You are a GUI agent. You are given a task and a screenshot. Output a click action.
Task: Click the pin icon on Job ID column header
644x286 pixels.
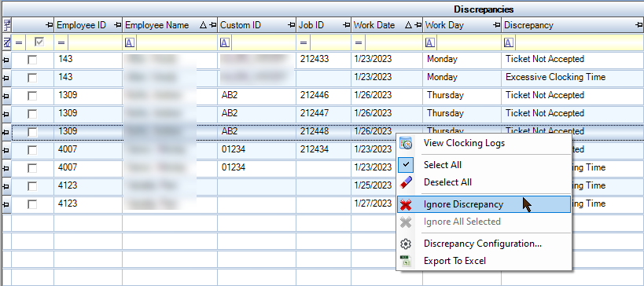pos(347,25)
